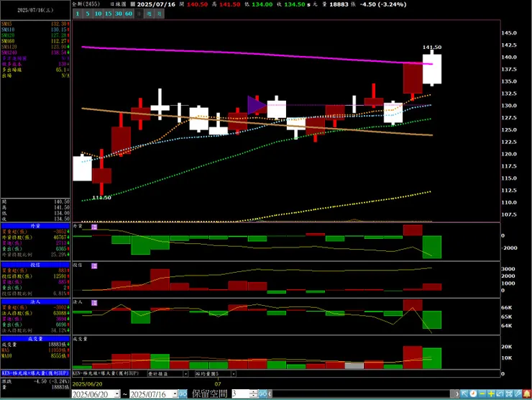Switch to weekly (週) K-line view
532x400 pixels.
[150, 14]
